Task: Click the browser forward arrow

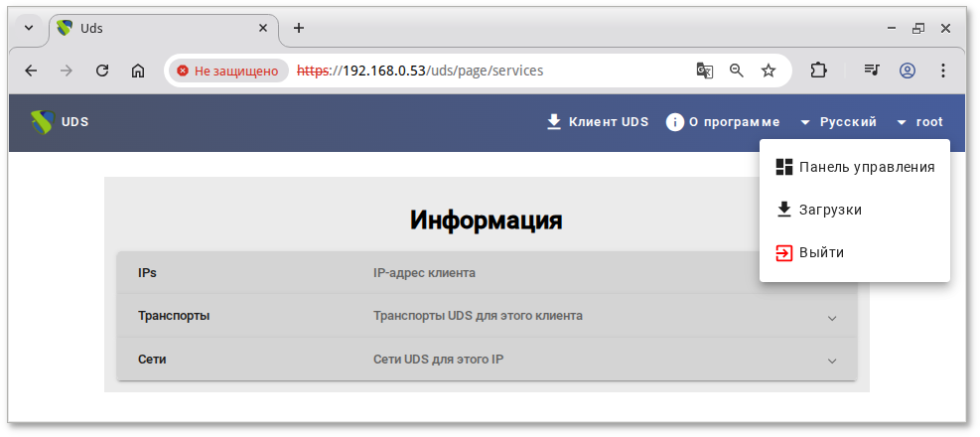Action: pos(67,71)
